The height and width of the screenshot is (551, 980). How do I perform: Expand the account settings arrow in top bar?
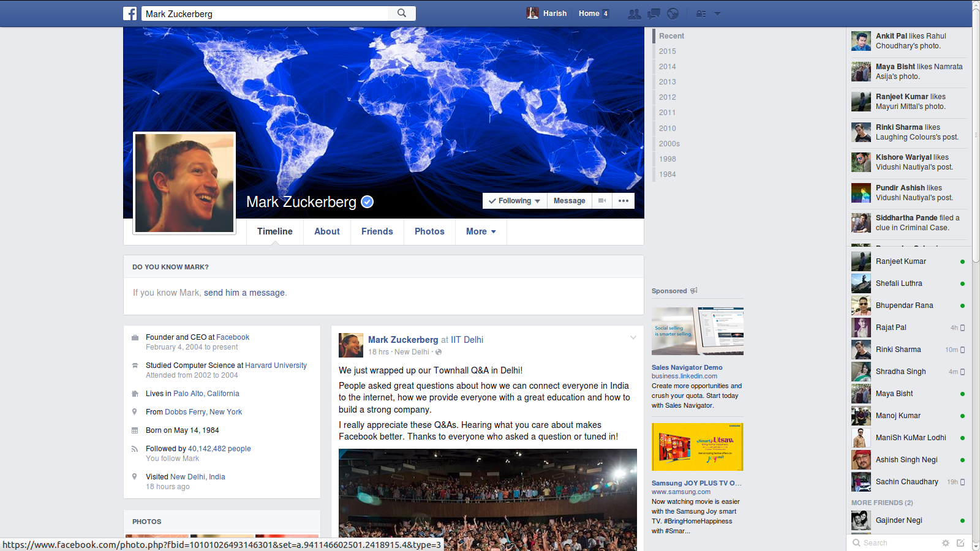coord(717,13)
